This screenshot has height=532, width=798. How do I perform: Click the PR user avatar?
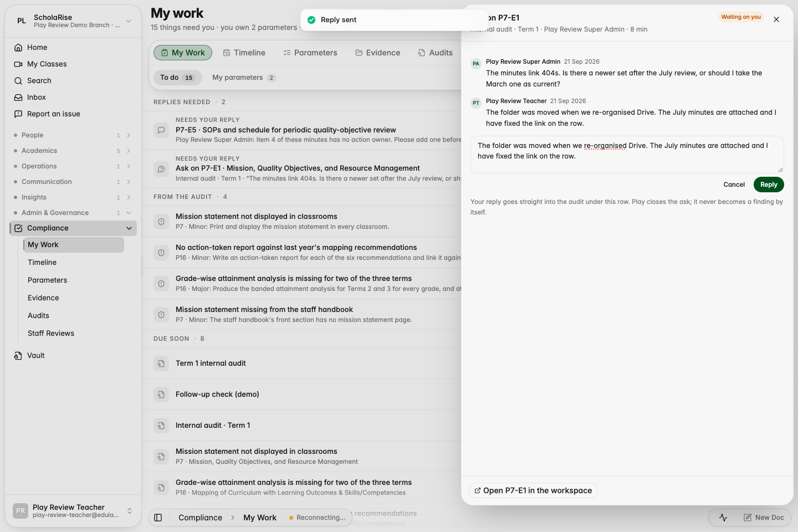point(21,511)
